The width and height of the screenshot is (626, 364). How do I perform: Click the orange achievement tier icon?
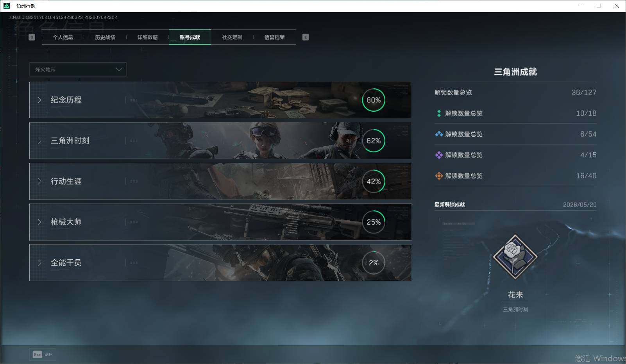(x=439, y=176)
